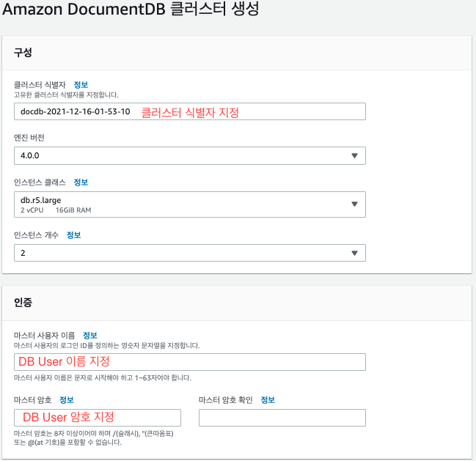The width and height of the screenshot is (476, 461).
Task: Click the 2 vCPU 16GiB RAM description
Action: click(x=56, y=210)
